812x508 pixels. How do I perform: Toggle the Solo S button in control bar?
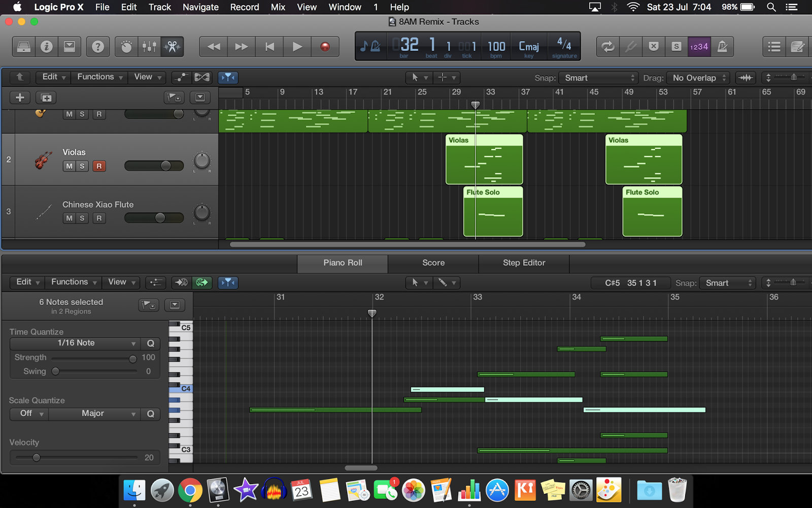pos(676,47)
